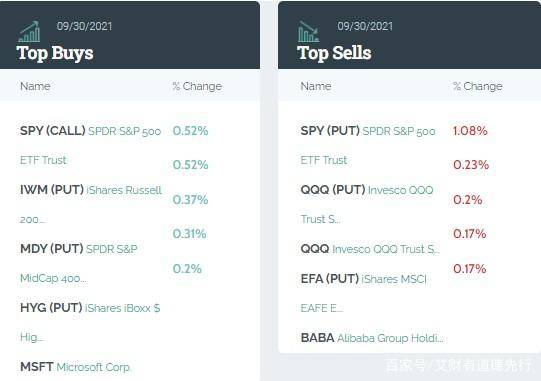Open EFA (PUT) iShares MSCI entry

(364, 293)
